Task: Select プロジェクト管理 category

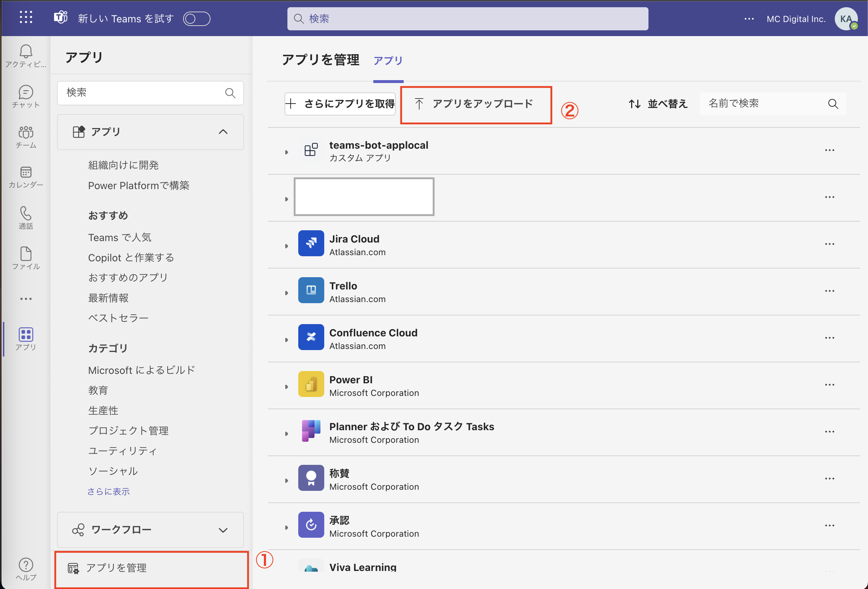Action: point(128,430)
